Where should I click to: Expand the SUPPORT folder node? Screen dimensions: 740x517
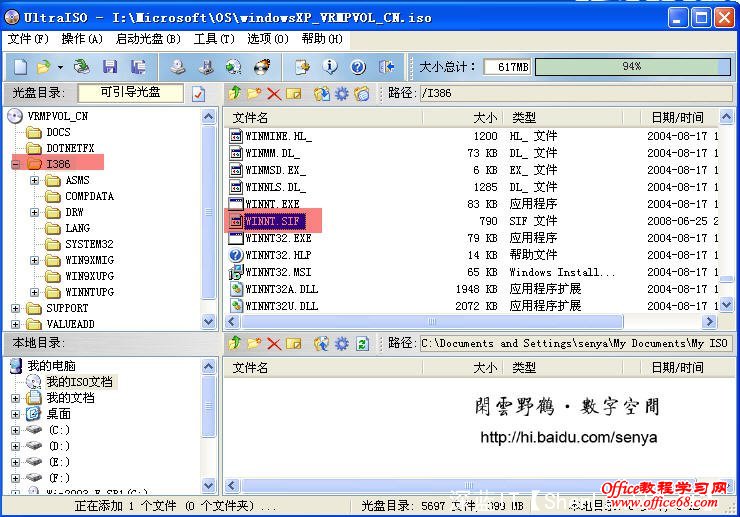(x=16, y=308)
